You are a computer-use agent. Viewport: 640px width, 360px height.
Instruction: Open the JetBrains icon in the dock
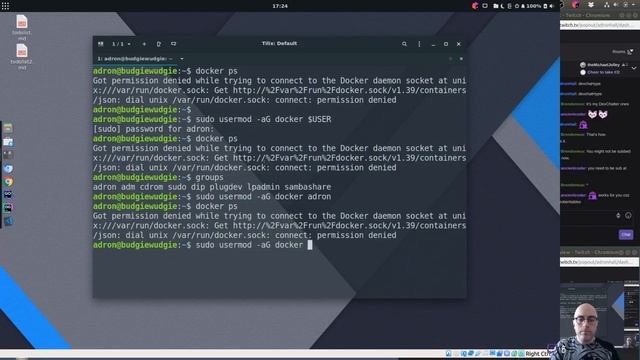(8, 207)
